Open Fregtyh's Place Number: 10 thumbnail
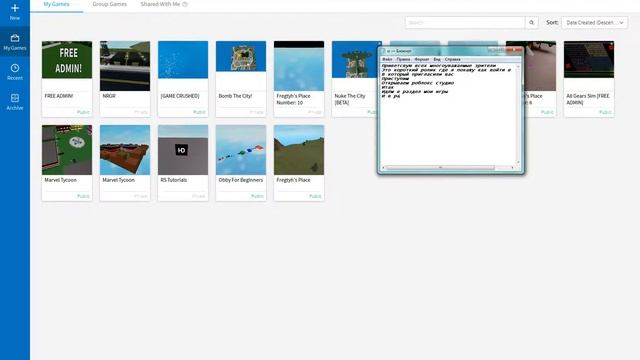 pyautogui.click(x=299, y=66)
